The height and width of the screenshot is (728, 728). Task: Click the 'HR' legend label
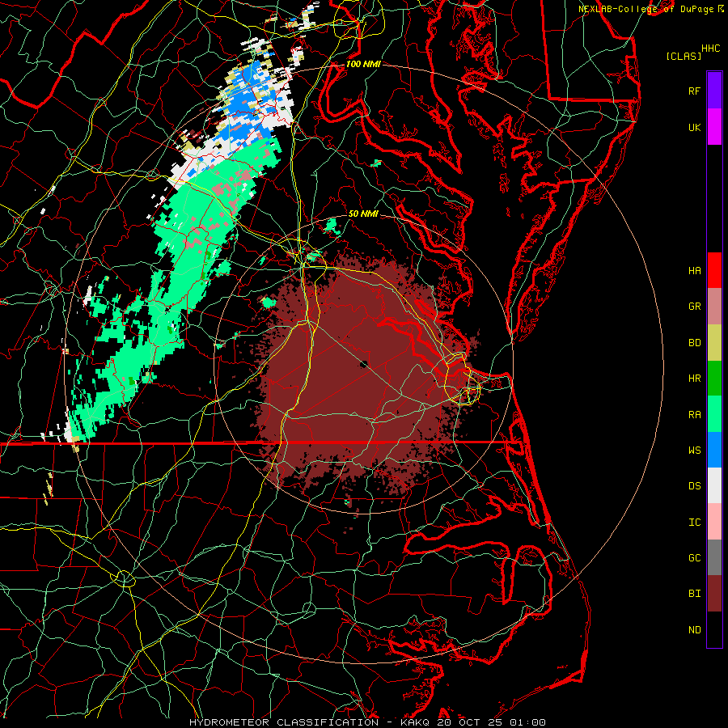coord(695,379)
